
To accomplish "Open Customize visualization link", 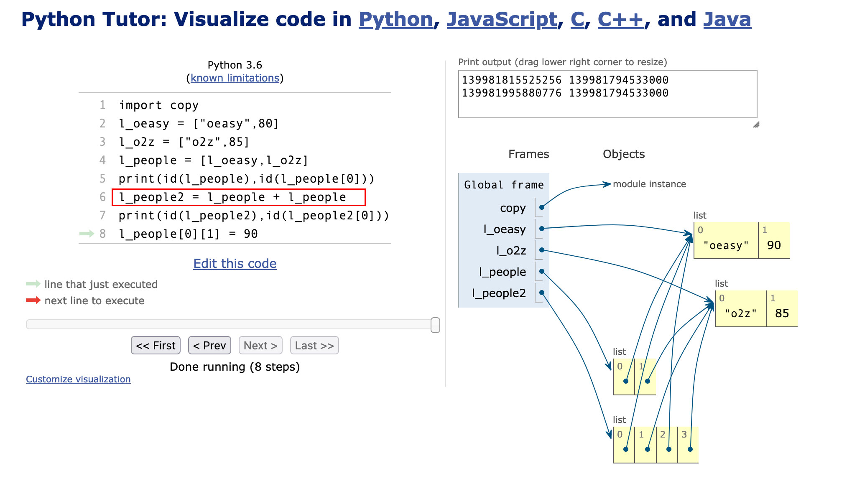I will (78, 379).
